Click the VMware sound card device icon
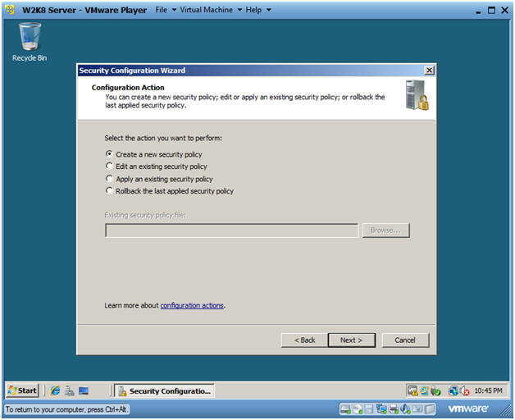Viewport: 515px width, 420px height. 405,409
